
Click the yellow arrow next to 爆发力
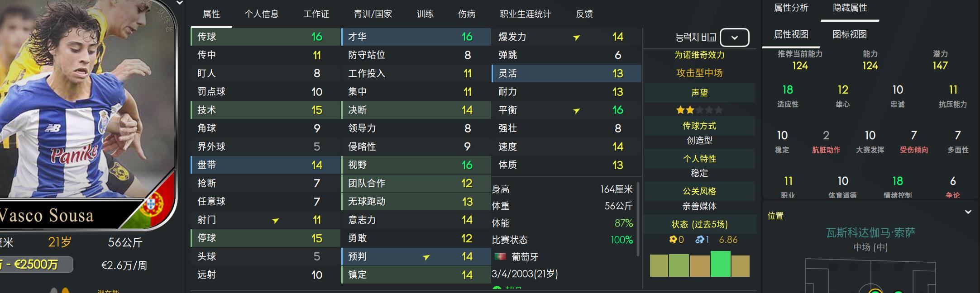tap(577, 38)
